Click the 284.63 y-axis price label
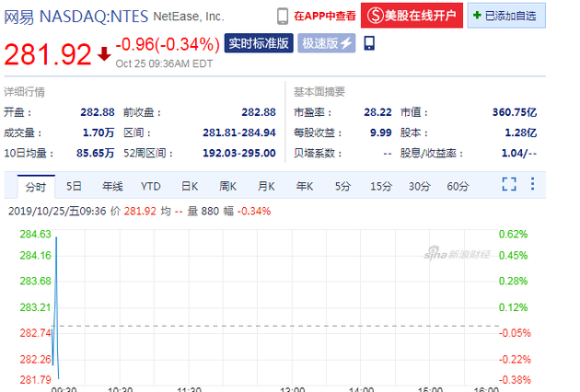 (x=35, y=234)
